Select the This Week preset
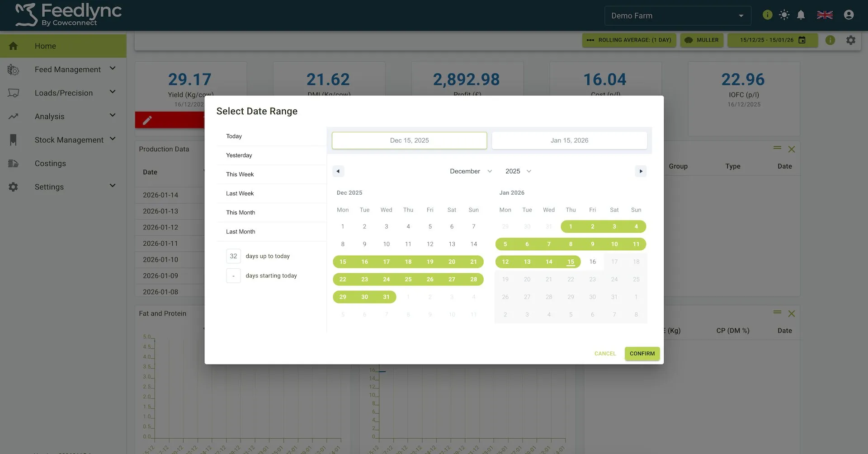Viewport: 868px width, 454px height. click(x=271, y=174)
